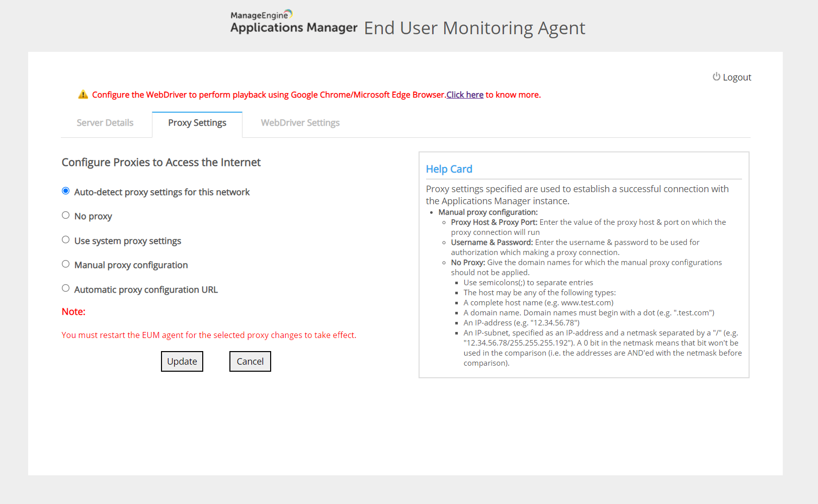Viewport: 818px width, 504px height.
Task: Select the Proxy Settings tab
Action: pyautogui.click(x=197, y=123)
